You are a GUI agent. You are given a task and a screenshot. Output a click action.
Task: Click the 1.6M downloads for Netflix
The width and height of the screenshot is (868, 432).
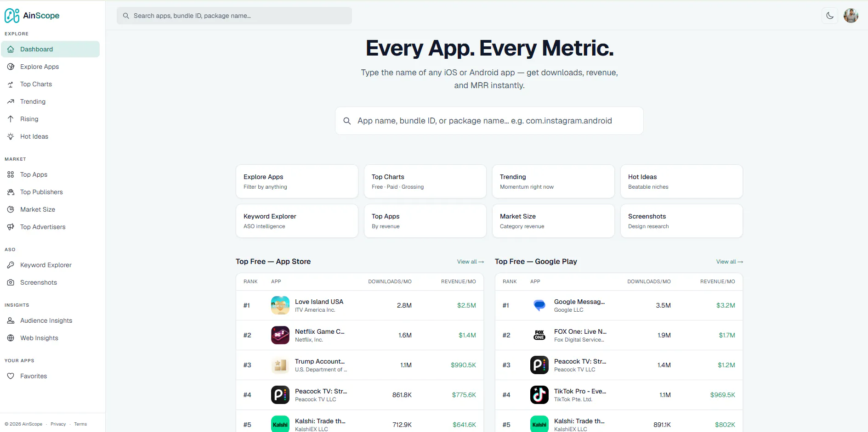tap(405, 335)
